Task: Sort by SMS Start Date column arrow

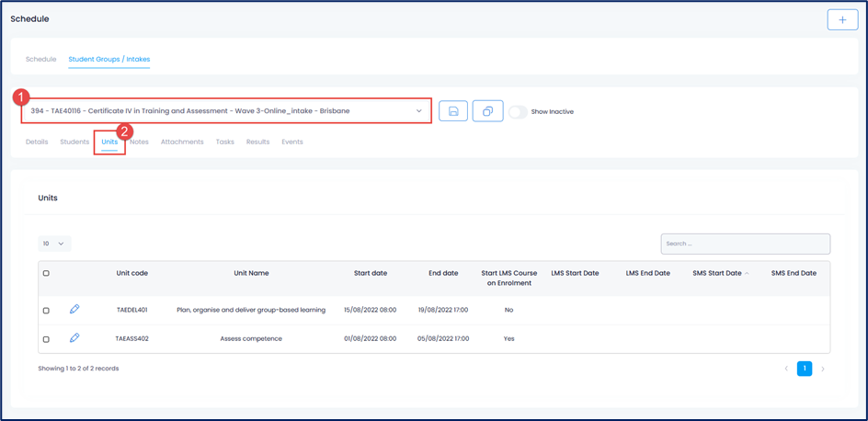Action: 747,274
